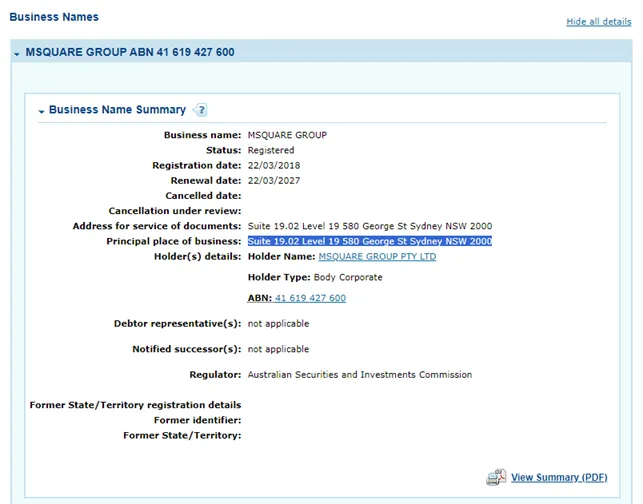Click the Business Name Summary heading text

[117, 110]
